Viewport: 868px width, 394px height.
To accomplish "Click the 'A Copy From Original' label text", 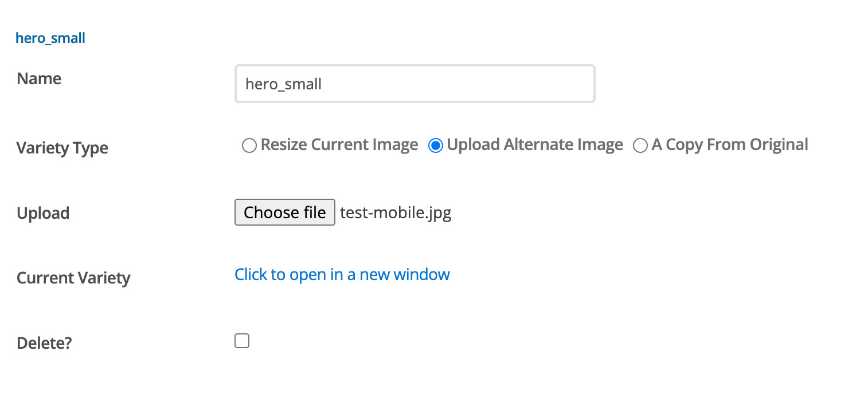I will click(x=730, y=145).
